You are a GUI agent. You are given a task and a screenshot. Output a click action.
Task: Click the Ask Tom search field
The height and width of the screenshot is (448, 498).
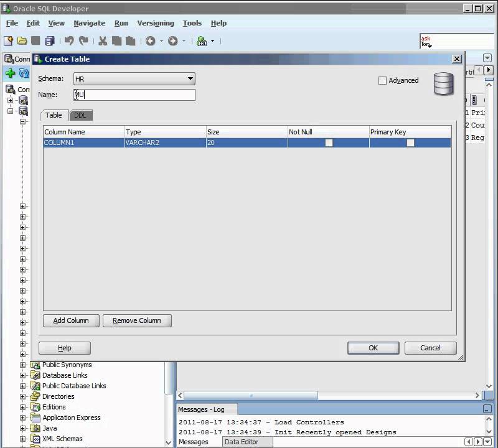[458, 41]
